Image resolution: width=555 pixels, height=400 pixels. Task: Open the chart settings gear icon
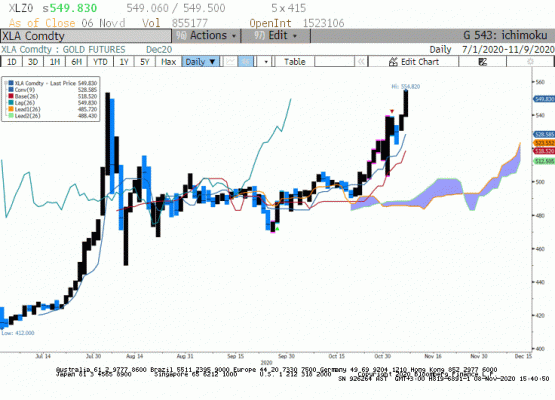tap(530, 62)
